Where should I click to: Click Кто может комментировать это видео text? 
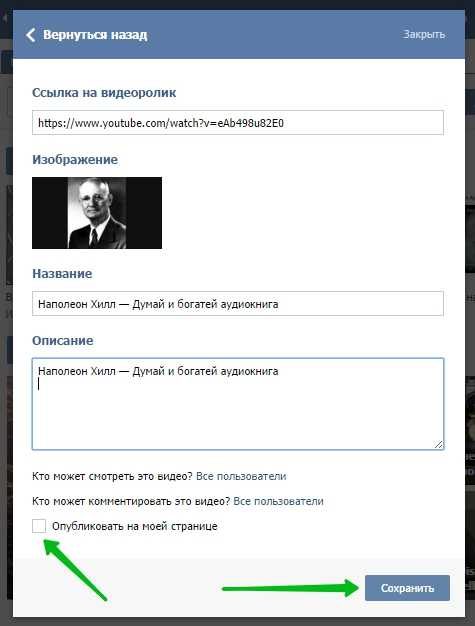(x=131, y=501)
